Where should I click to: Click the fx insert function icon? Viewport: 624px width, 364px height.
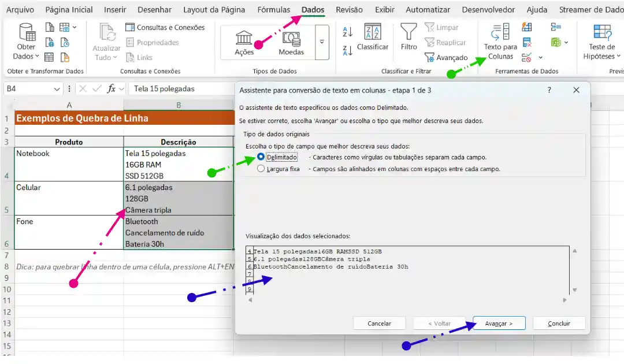point(112,89)
